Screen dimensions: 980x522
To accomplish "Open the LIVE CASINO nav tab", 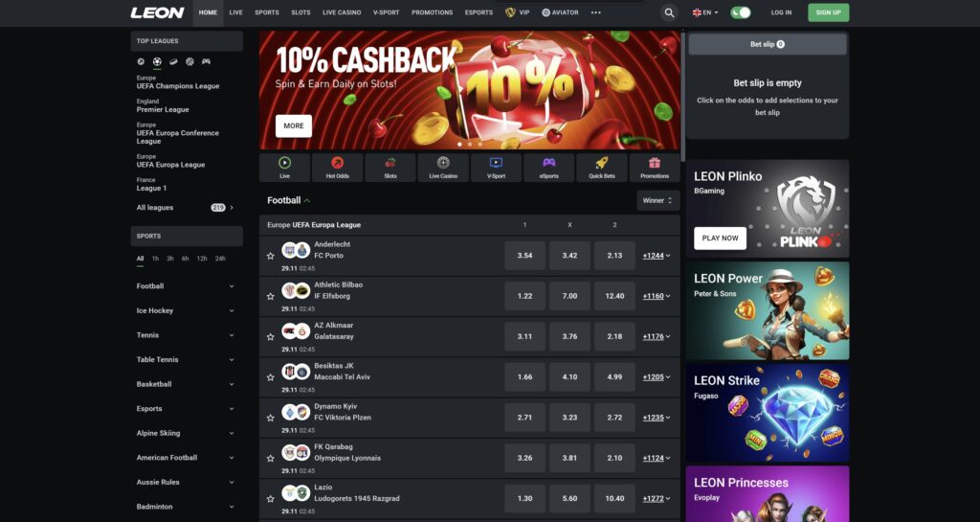I will tap(342, 12).
